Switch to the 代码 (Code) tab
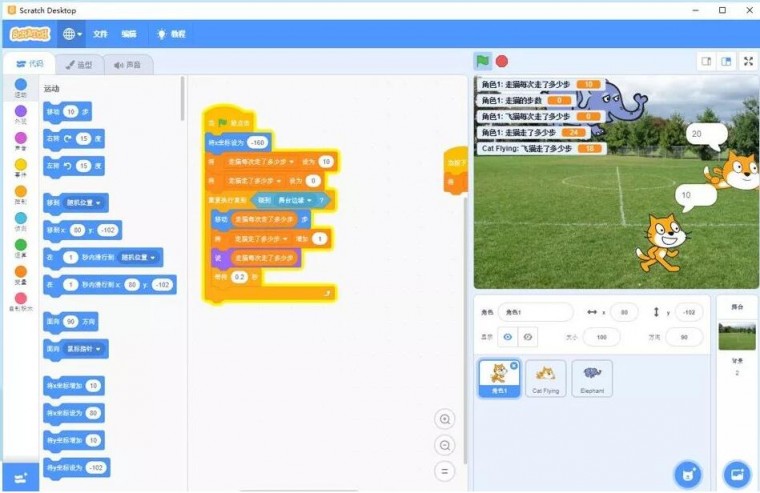 29,64
